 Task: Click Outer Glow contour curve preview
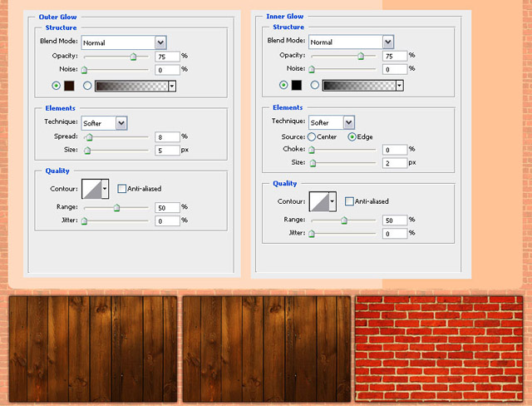(91, 189)
